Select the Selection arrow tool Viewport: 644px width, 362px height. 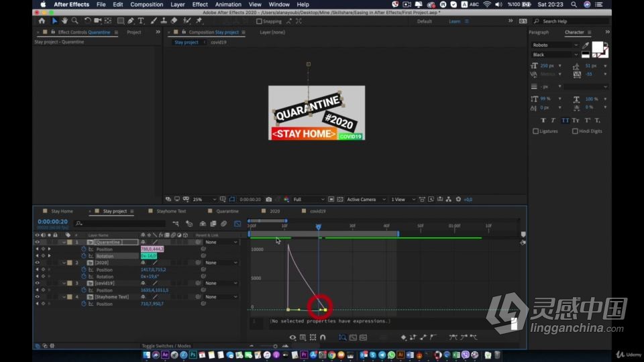[54, 21]
